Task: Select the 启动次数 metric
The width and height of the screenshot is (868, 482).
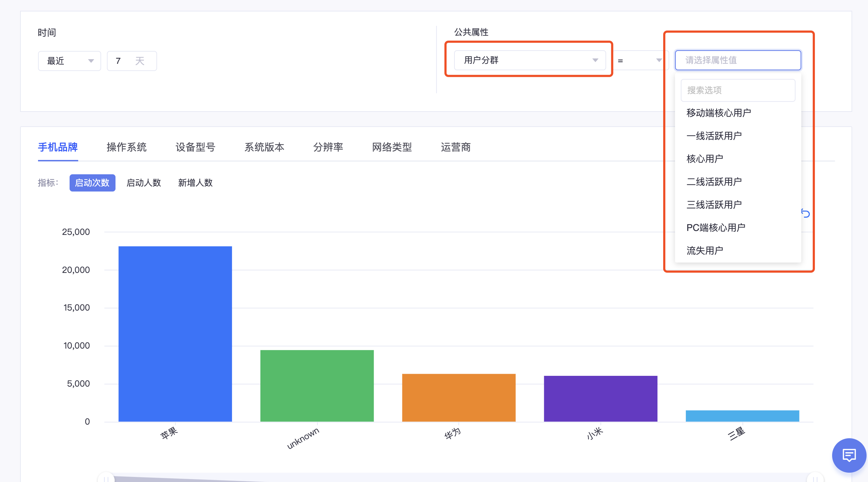Action: pos(92,183)
